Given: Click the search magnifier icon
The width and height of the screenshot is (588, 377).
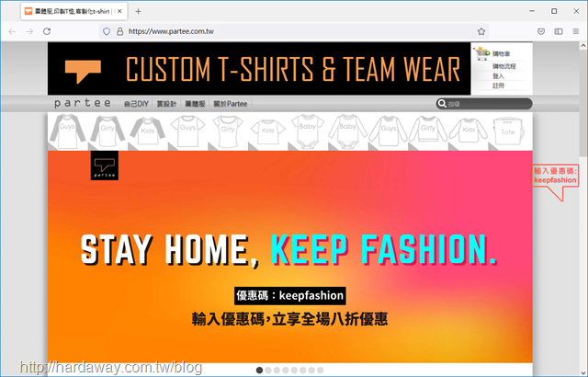Looking at the screenshot, I should [x=442, y=104].
